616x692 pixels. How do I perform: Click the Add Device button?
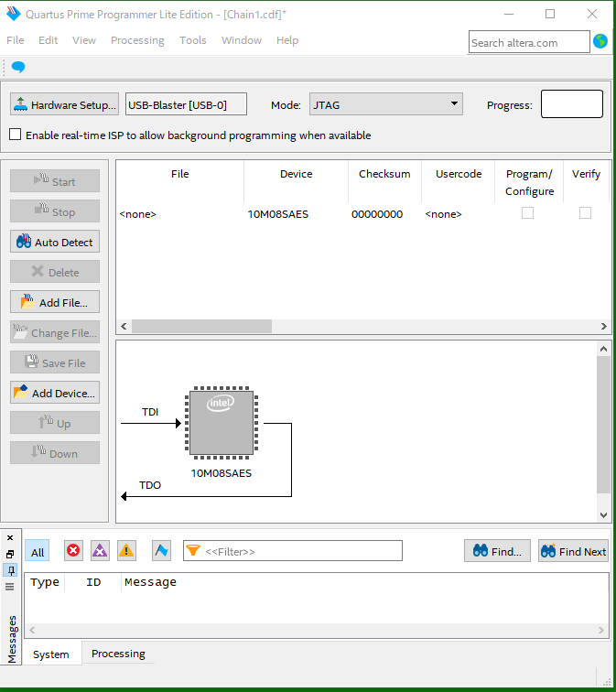point(55,393)
